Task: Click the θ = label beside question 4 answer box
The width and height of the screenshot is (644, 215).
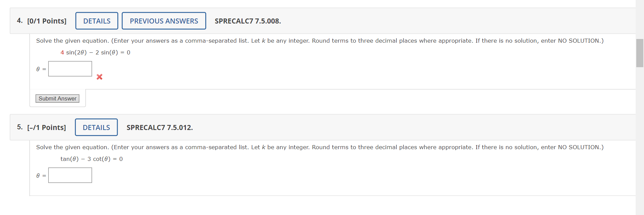Action: [x=40, y=69]
